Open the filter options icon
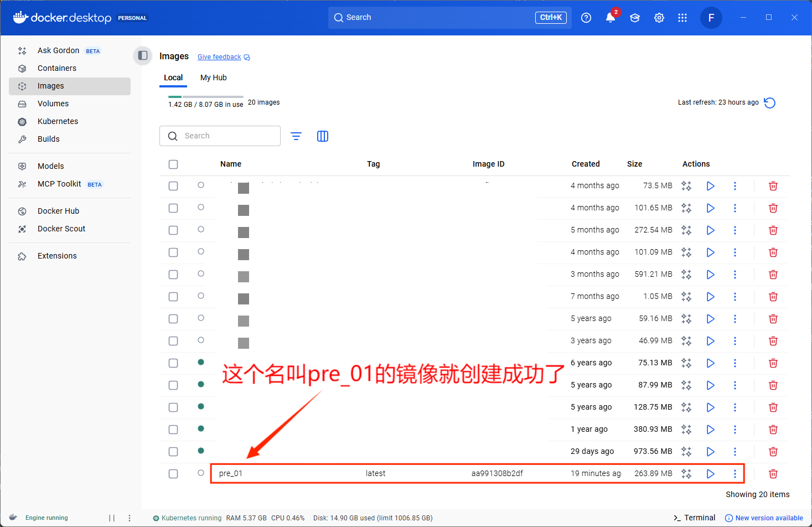The height and width of the screenshot is (527, 812). 296,136
